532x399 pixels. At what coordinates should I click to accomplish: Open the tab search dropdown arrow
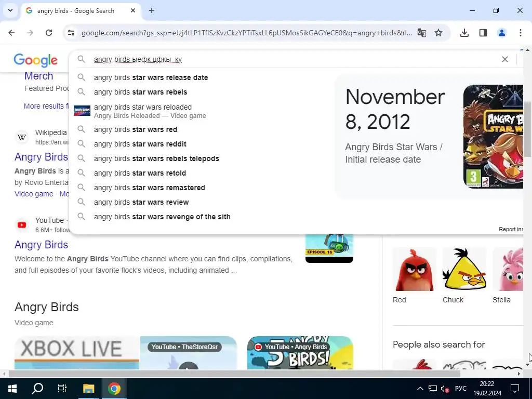click(10, 10)
